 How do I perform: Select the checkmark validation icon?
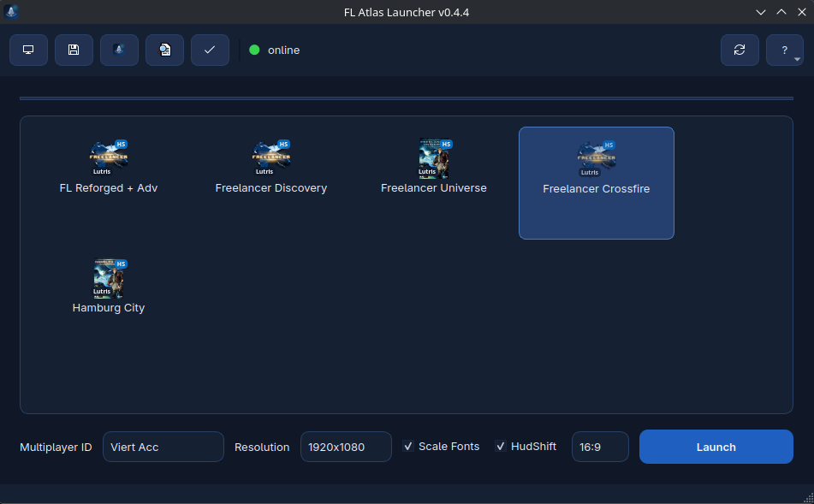coord(210,50)
